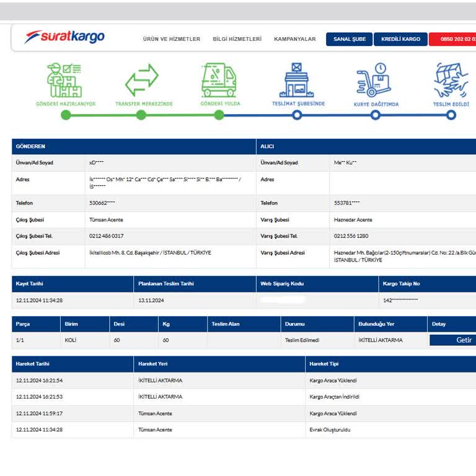476x476 pixels.
Task: Select recipient name value Me** Ku**
Action: coord(345,163)
